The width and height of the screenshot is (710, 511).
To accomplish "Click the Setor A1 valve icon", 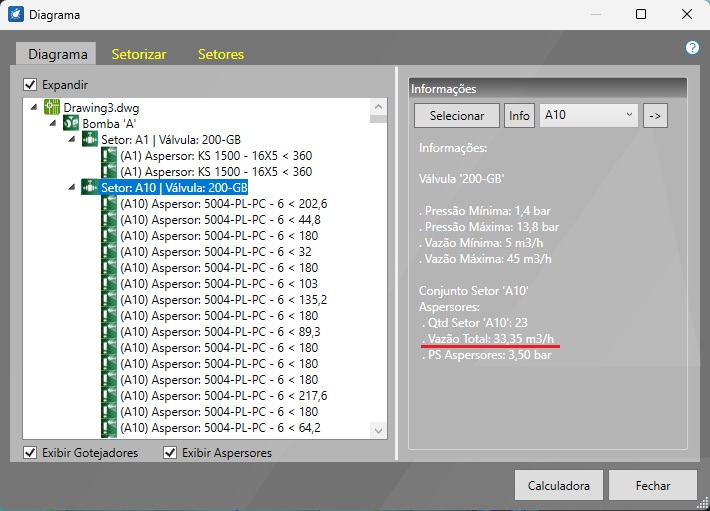I will 90,140.
